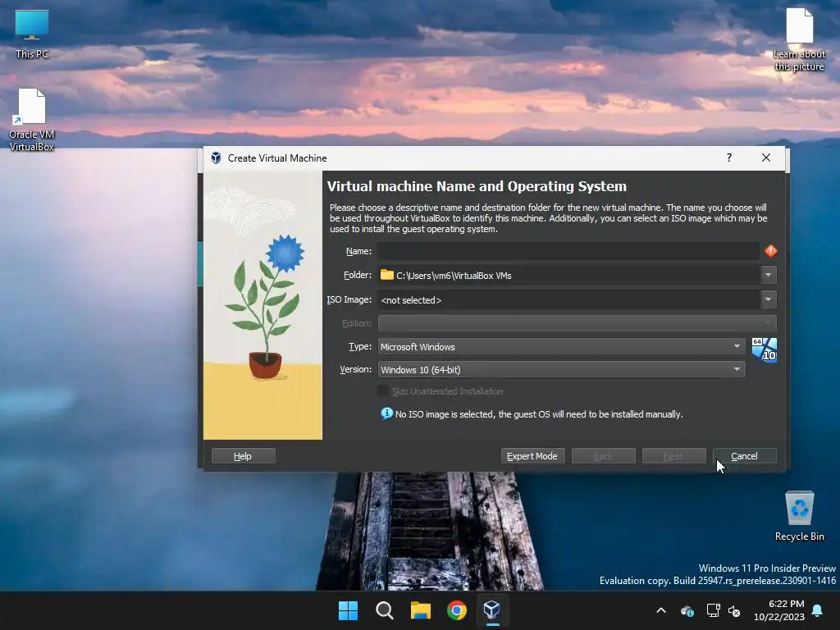Open the Recycle Bin
This screenshot has width=840, height=630.
(x=799, y=515)
